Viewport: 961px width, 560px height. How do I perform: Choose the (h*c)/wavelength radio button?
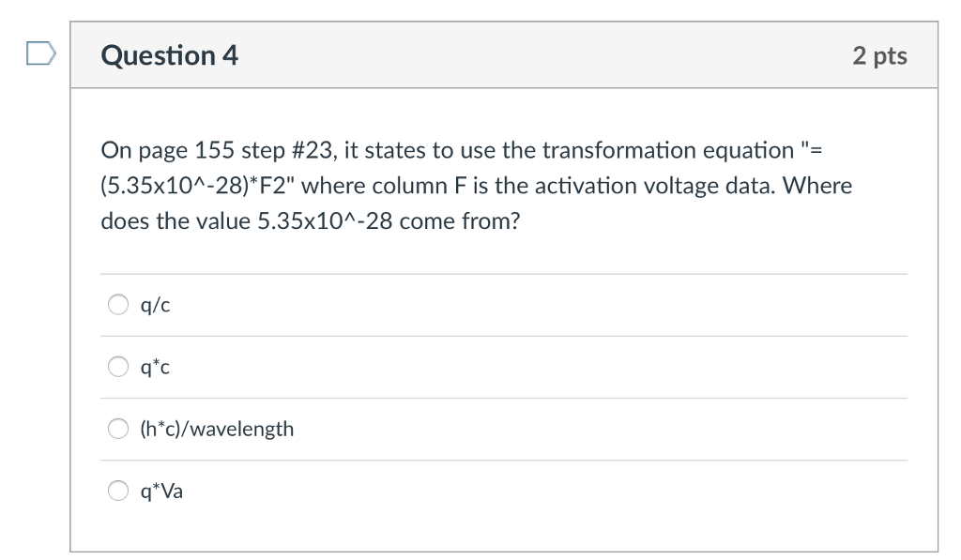(117, 429)
